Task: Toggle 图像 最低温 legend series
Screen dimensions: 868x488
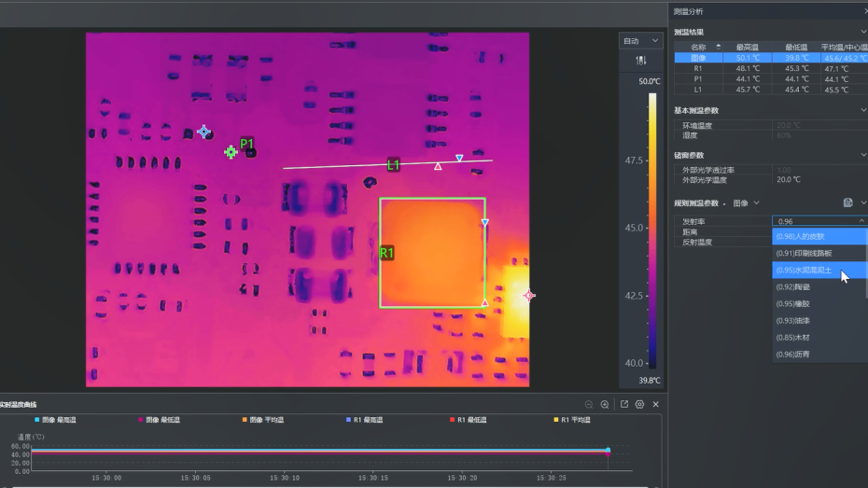Action: point(159,420)
